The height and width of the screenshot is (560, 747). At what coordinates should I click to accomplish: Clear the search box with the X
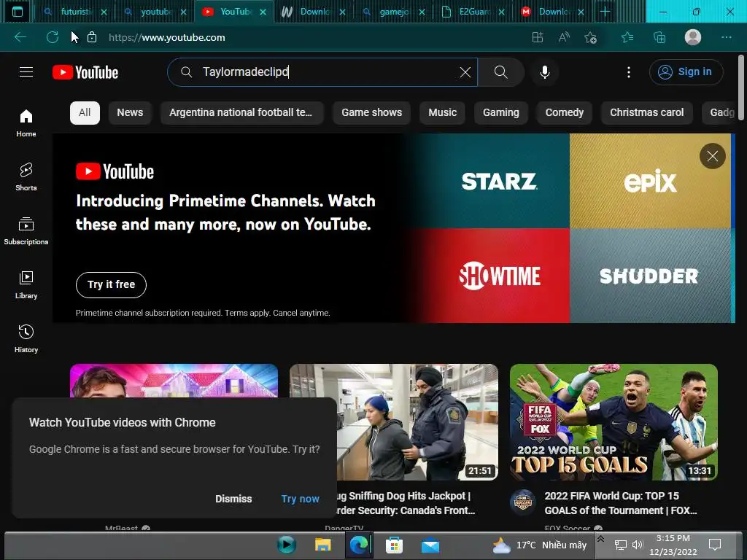coord(465,72)
